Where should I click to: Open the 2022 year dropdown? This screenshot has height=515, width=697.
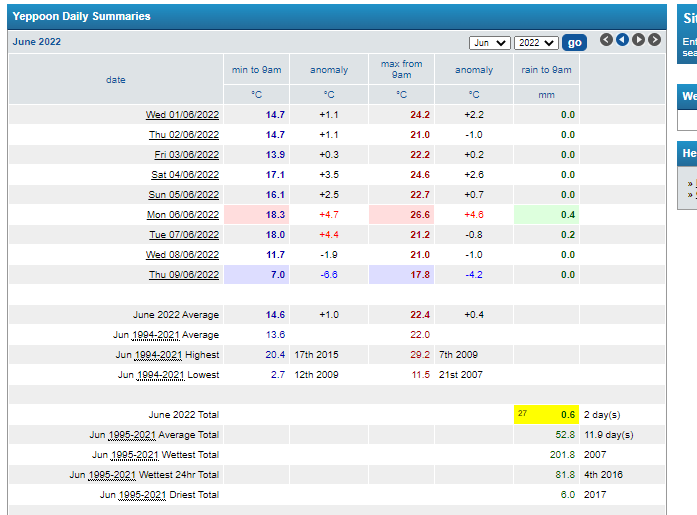[x=535, y=43]
